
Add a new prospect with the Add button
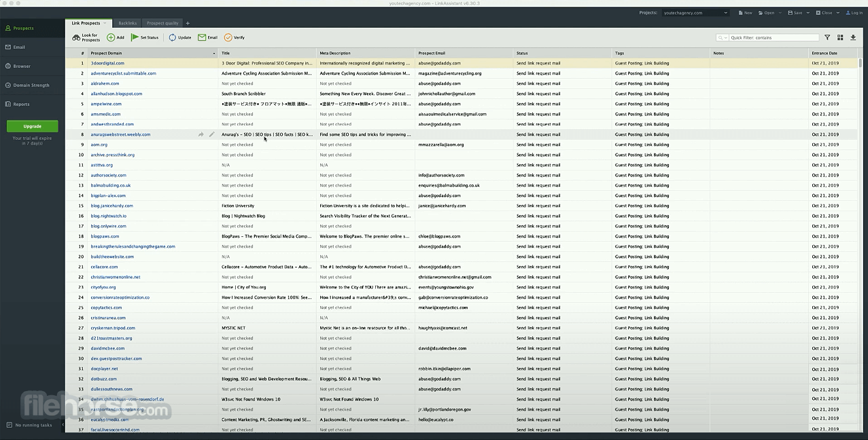[116, 37]
